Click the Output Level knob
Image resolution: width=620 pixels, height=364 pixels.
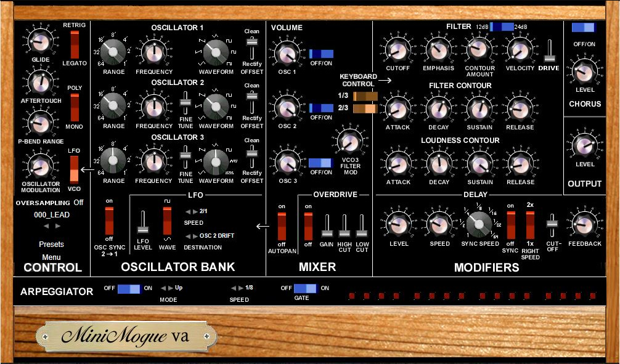584,145
